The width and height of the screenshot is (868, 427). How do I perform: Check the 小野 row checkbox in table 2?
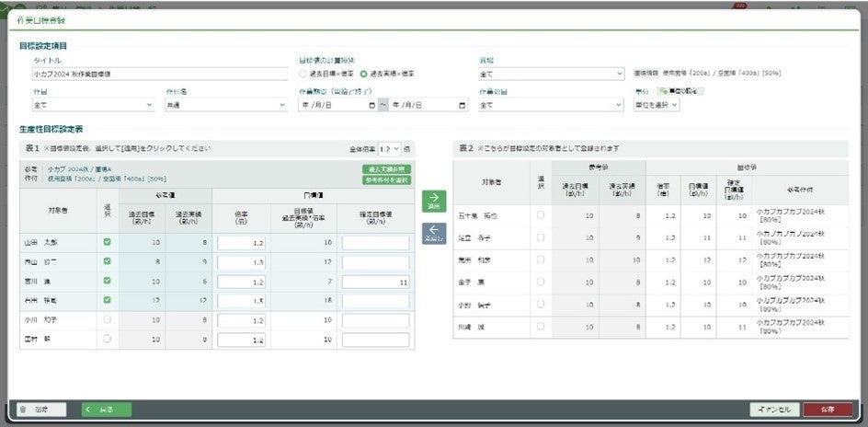pyautogui.click(x=541, y=304)
